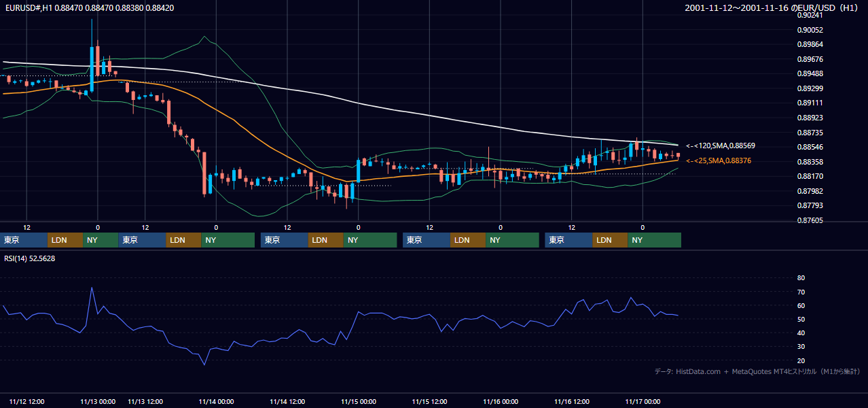Click the 11/12 12:00 date label

[27, 401]
